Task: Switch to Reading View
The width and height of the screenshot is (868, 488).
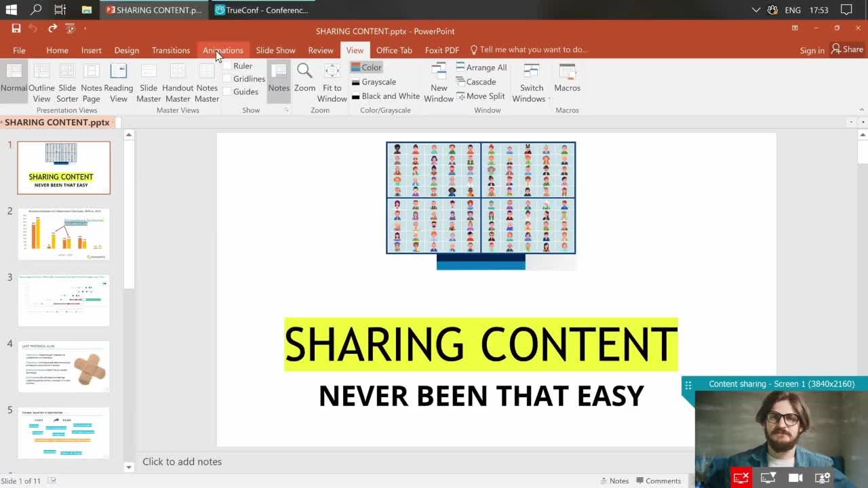Action: [x=119, y=81]
